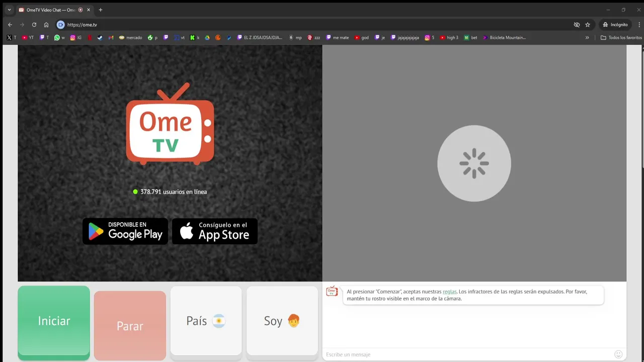
Task: Open the tab search dropdown arrow
Action: click(x=9, y=10)
